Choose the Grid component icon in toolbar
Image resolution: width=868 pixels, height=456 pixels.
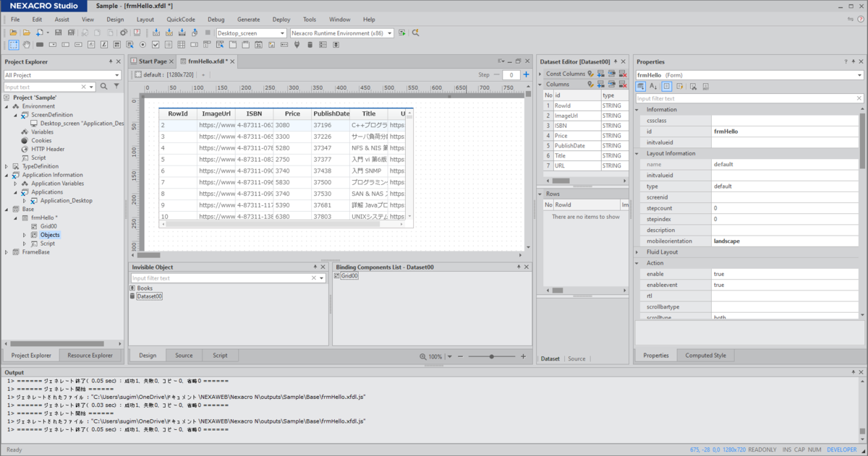182,45
